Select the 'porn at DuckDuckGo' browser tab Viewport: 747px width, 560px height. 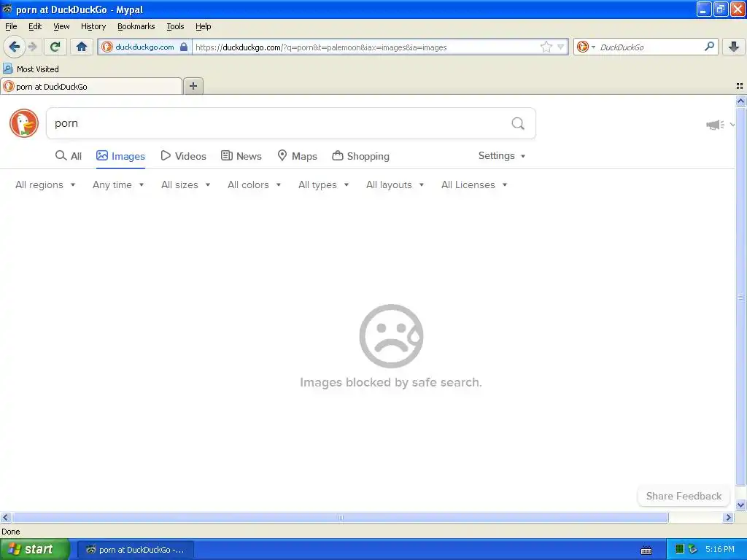click(91, 87)
